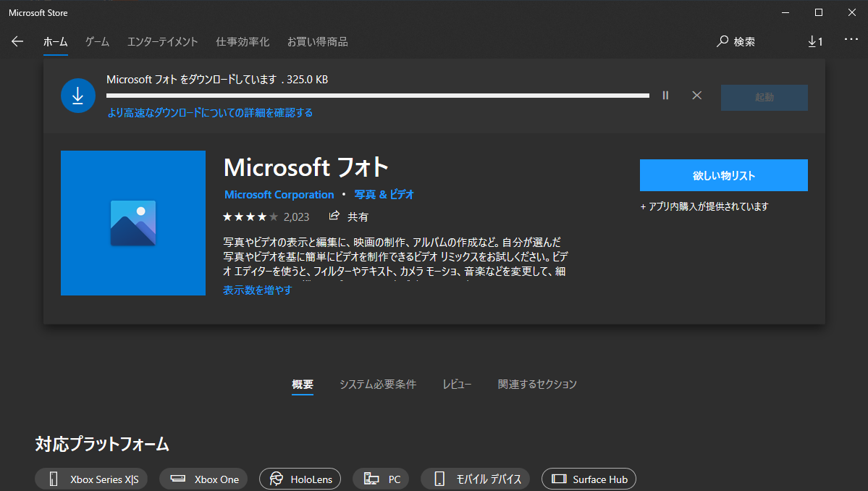The image size is (868, 491).
Task: Switch to the お買い得商品 tab
Action: pos(317,42)
